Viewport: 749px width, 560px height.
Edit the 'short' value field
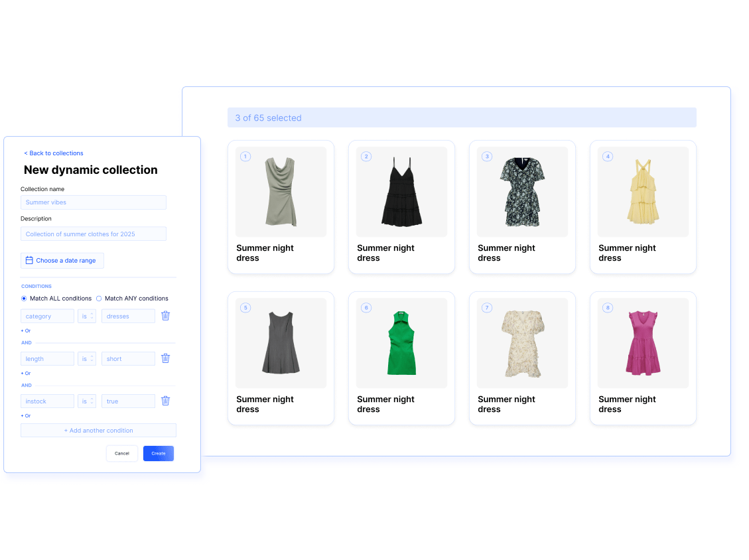[129, 359]
